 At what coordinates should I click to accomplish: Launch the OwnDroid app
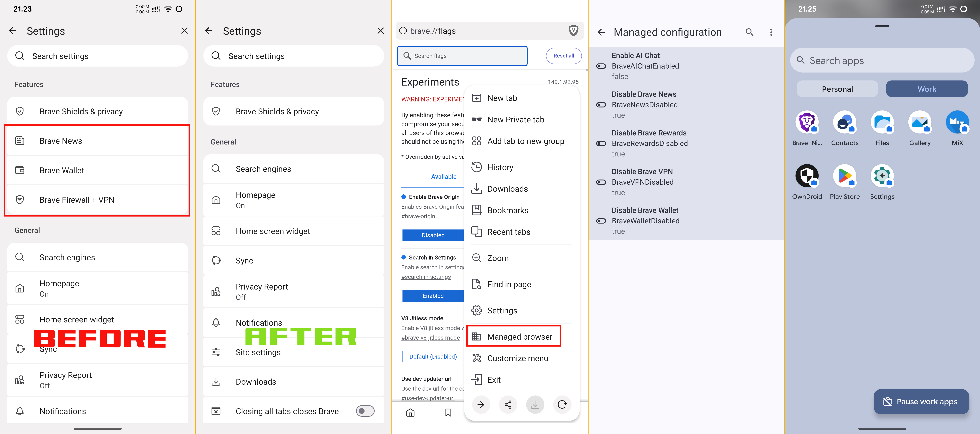pyautogui.click(x=807, y=182)
